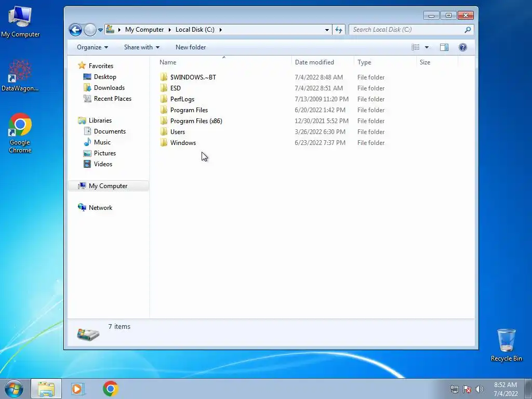Click File folder type in Users row
Screen dimensions: 532x399
tap(371, 131)
